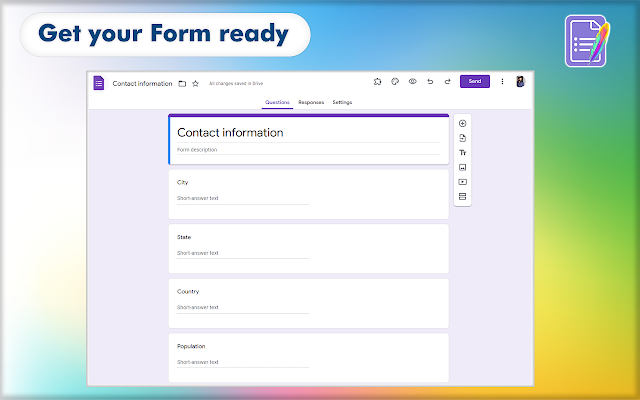Click short-answer text under Country

point(198,307)
